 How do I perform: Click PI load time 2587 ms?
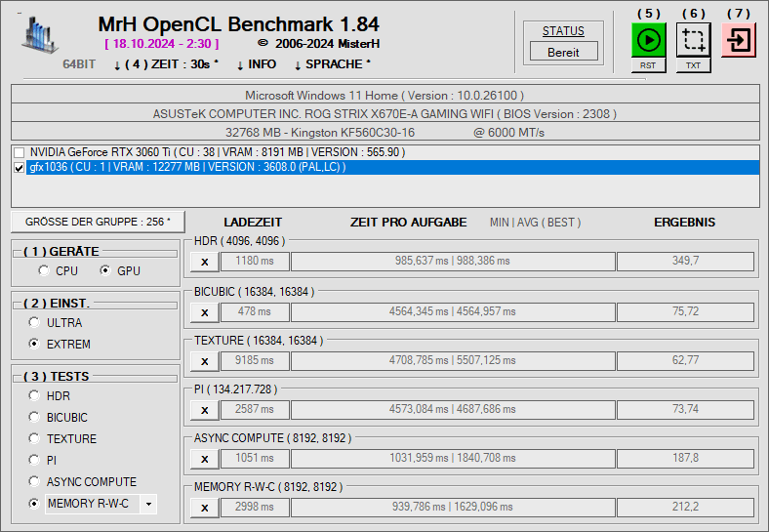(x=255, y=409)
